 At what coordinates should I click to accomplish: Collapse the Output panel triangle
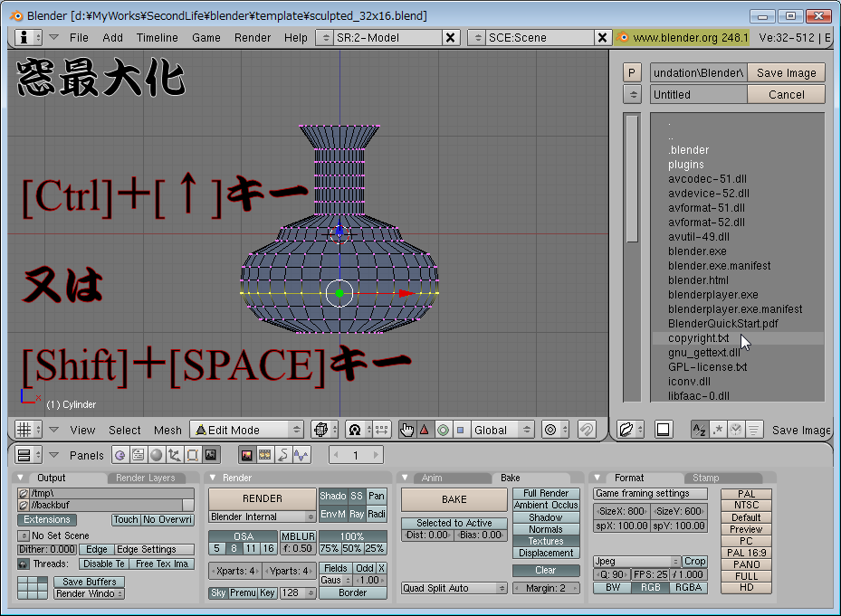(21, 478)
